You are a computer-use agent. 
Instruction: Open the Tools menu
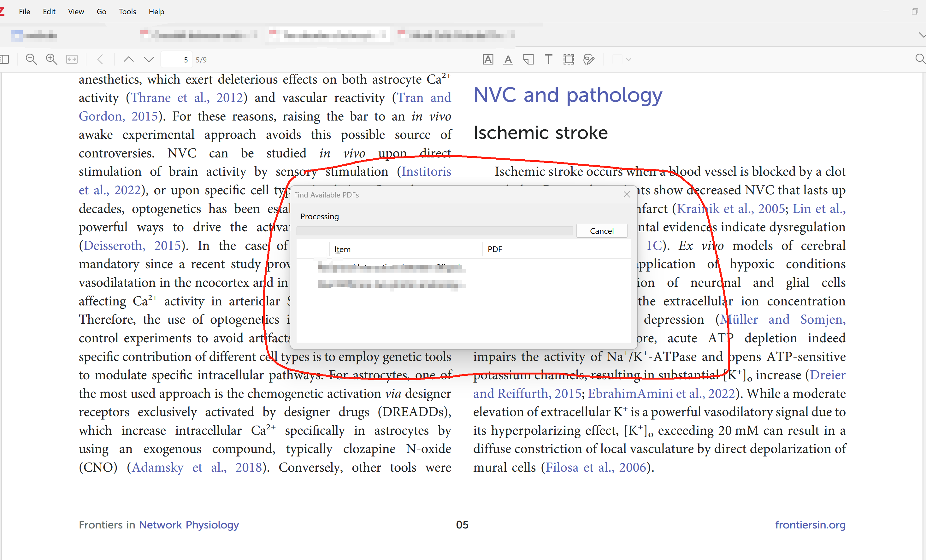point(127,12)
